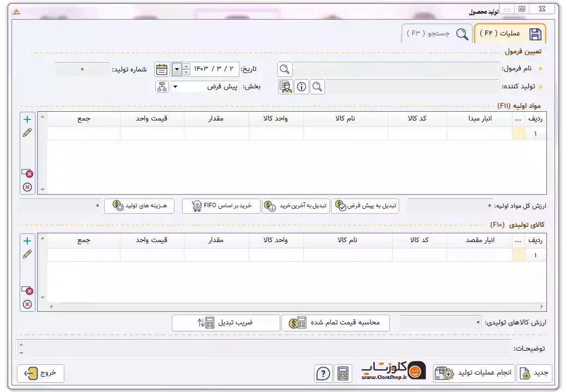566x392 pixels.
Task: Click خرید بر اساس FIFO button
Action: click(221, 206)
